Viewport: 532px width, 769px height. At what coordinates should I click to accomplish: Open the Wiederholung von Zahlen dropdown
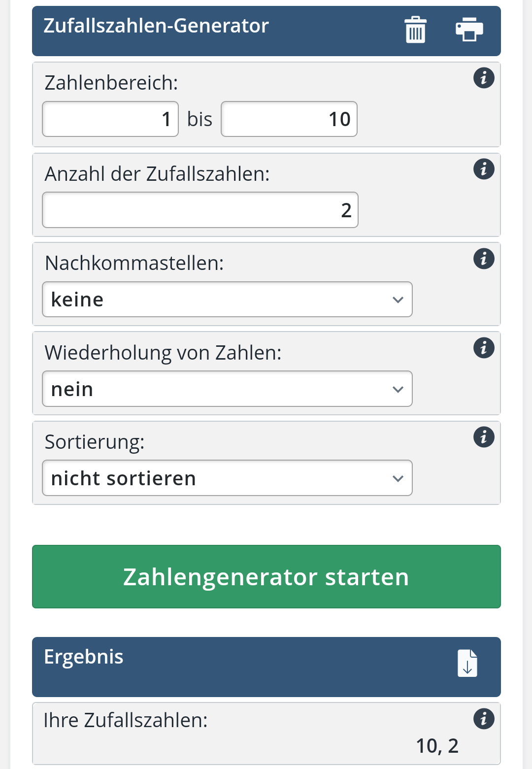(227, 389)
